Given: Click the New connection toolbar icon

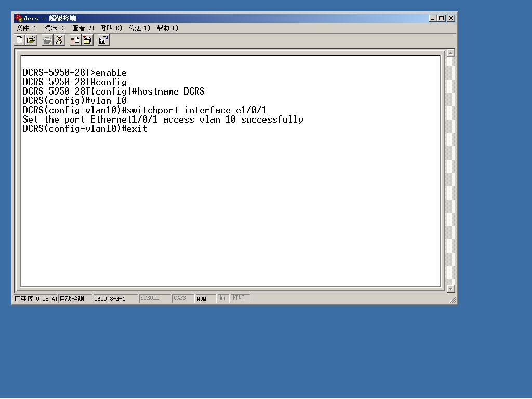Looking at the screenshot, I should (x=20, y=41).
